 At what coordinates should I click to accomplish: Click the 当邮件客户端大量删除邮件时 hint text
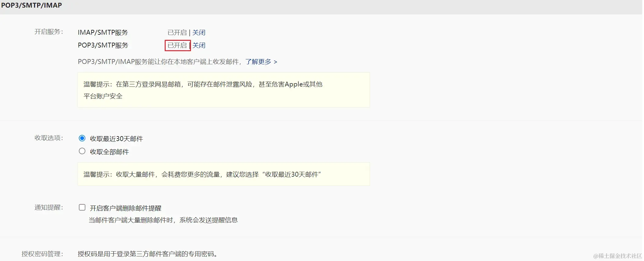163,220
